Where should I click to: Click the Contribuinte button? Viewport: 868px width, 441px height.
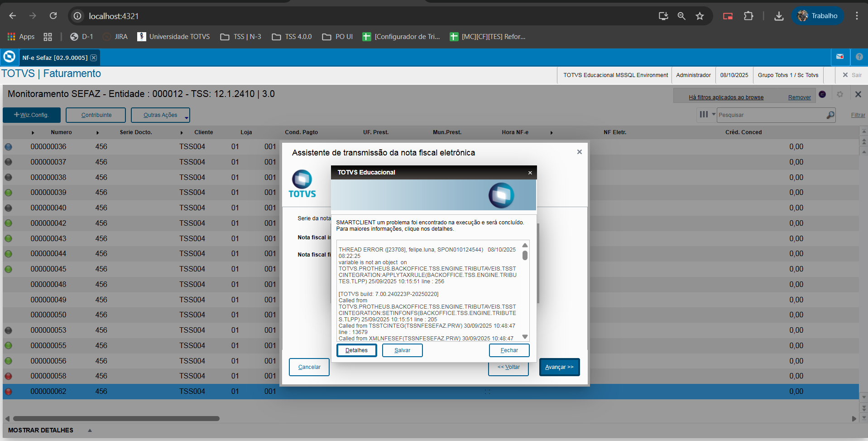96,115
